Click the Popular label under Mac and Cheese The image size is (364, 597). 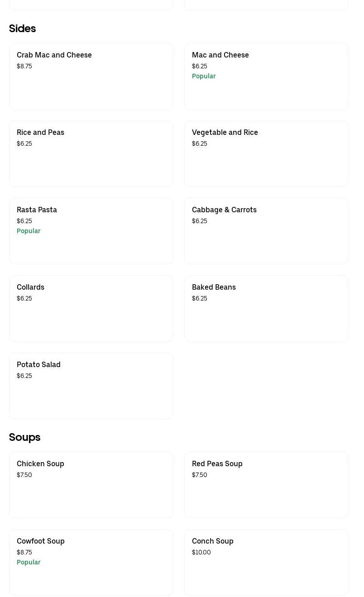(204, 76)
